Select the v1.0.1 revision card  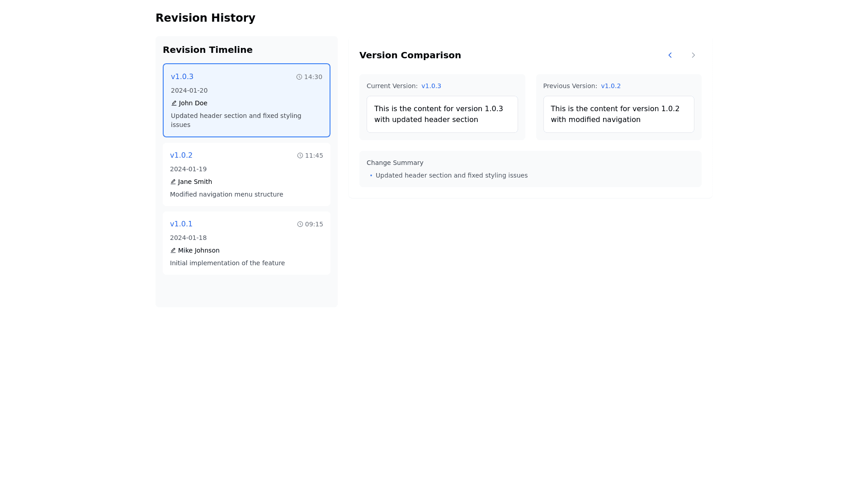246,243
